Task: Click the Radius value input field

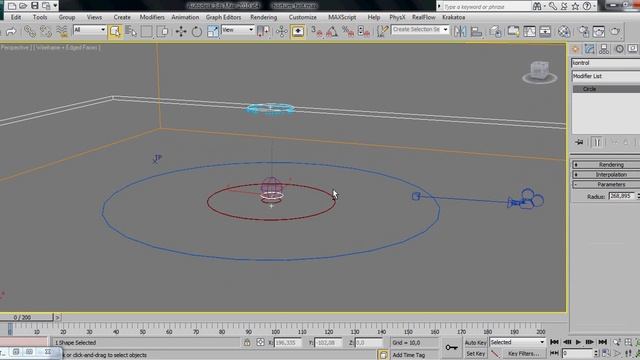Action: 622,196
